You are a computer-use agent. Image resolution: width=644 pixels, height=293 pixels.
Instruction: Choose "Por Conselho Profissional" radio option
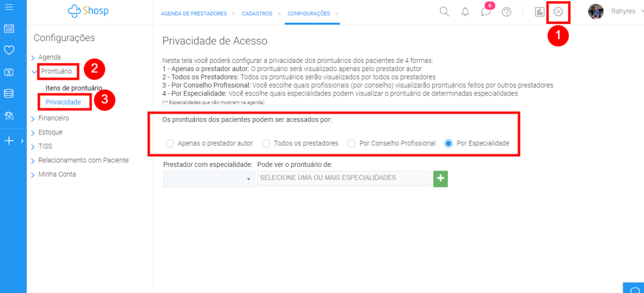tap(351, 144)
